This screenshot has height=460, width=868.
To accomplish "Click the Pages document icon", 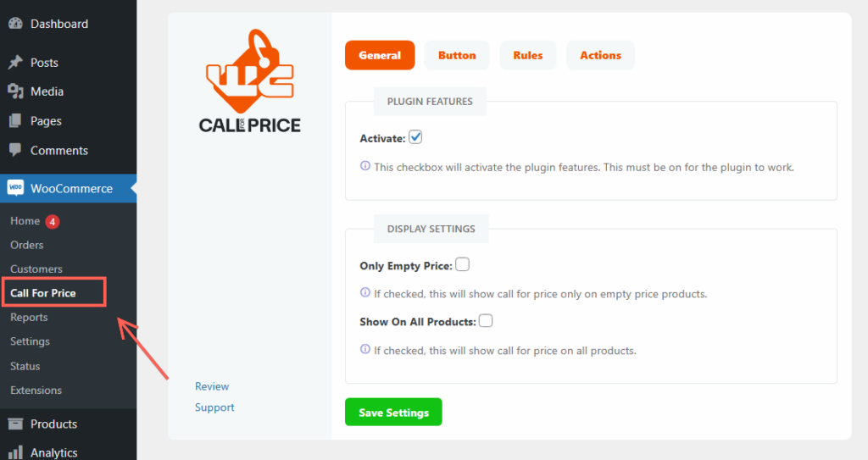I will [15, 120].
